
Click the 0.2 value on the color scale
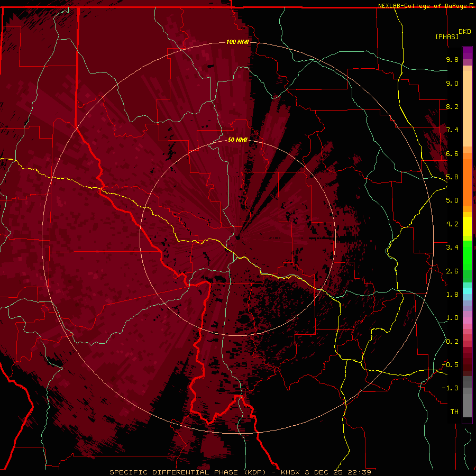(452, 342)
